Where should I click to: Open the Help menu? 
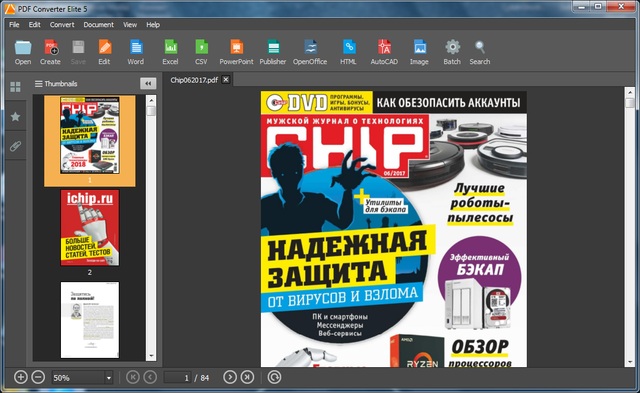point(153,24)
